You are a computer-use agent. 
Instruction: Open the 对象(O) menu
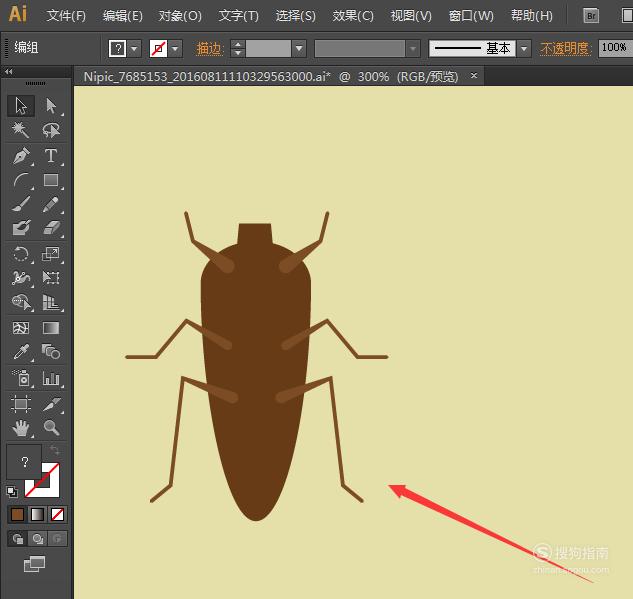[180, 16]
